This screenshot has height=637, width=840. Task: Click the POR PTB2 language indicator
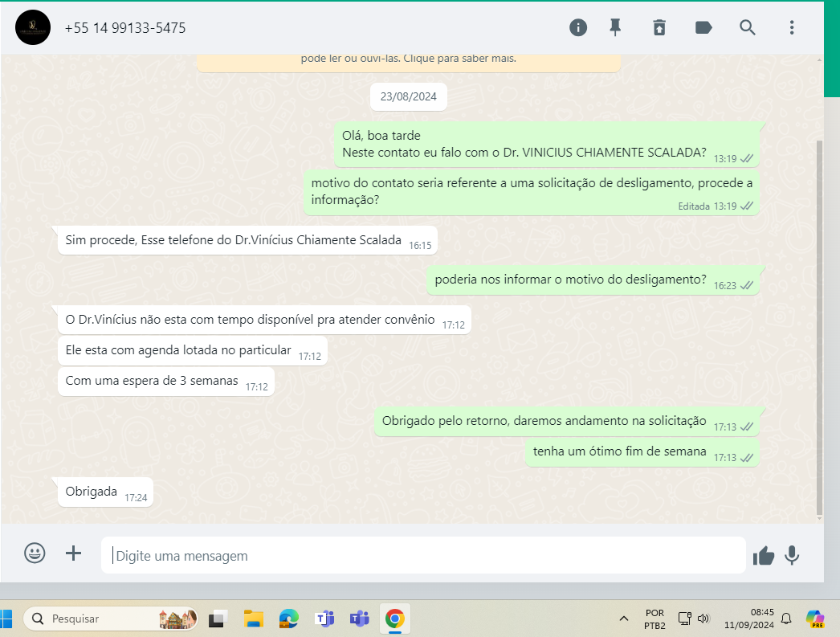pos(654,619)
